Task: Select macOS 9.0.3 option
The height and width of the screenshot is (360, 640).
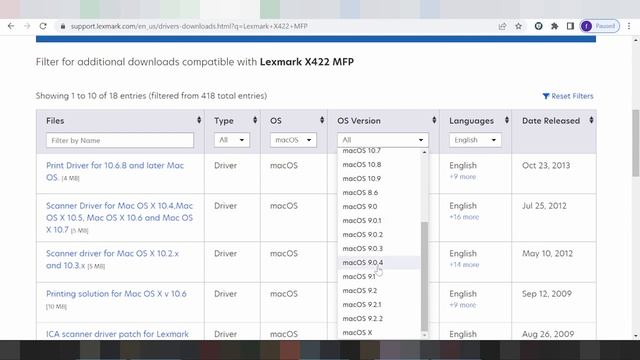Action: pos(379,249)
